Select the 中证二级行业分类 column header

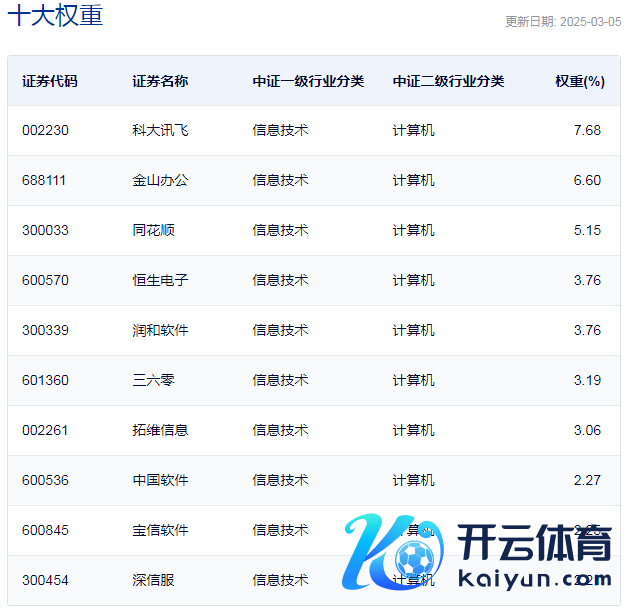pyautogui.click(x=448, y=81)
